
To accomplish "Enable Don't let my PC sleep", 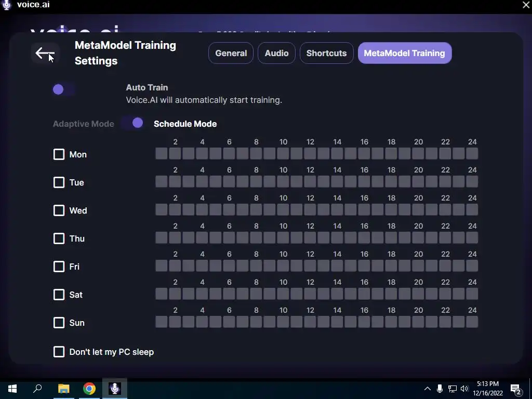I will point(59,352).
